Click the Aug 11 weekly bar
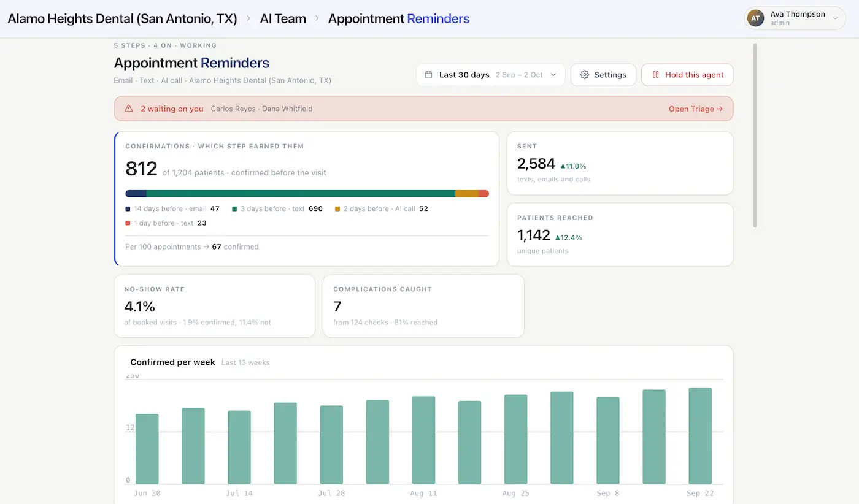859x504 pixels. (x=423, y=440)
